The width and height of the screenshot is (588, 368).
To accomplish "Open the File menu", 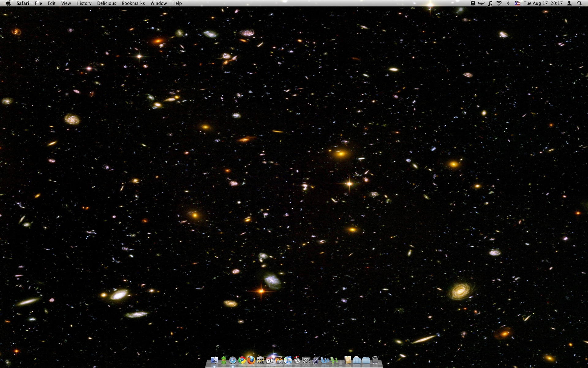I will (x=39, y=3).
